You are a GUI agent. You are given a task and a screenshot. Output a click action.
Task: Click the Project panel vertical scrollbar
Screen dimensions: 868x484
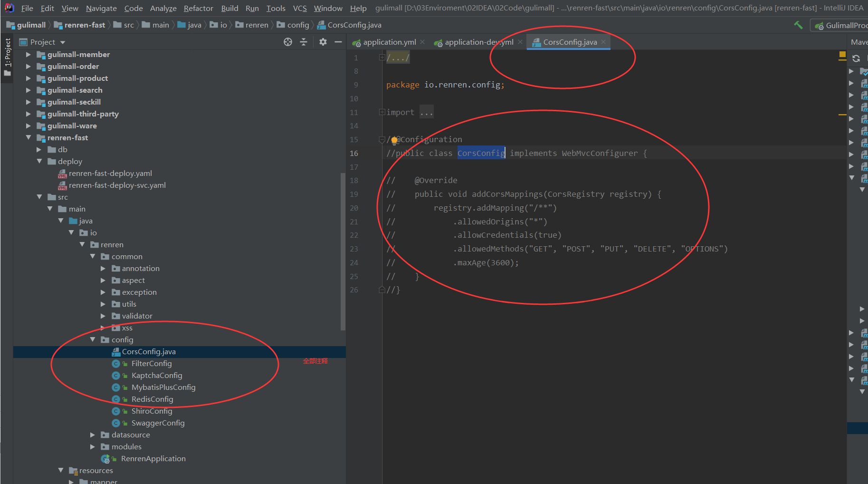pyautogui.click(x=343, y=252)
